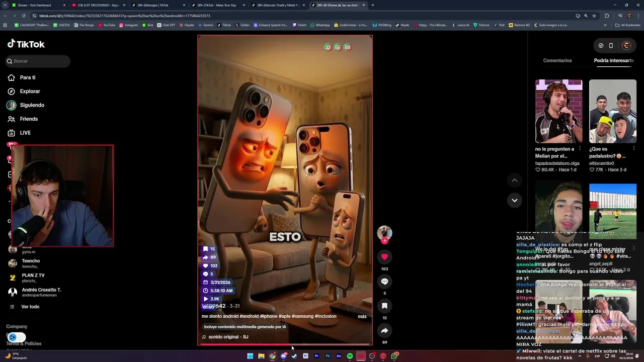Switch to the Comentarios tab
Image resolution: width=644 pixels, height=362 pixels.
557,60
